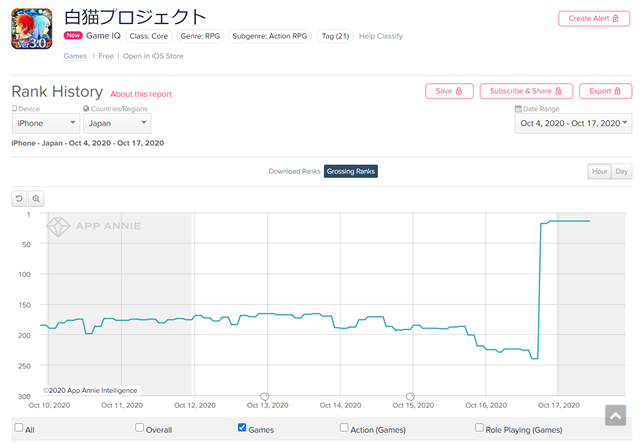Screen dimensions: 640x443
Task: Enable Role Playing (Games) checkbox
Action: [x=480, y=427]
